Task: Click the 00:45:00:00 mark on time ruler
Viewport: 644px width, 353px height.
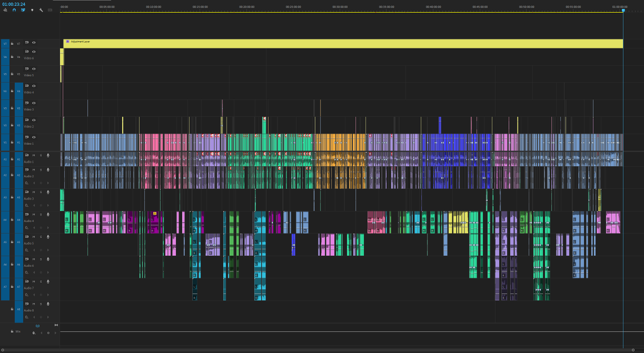Action: click(480, 7)
